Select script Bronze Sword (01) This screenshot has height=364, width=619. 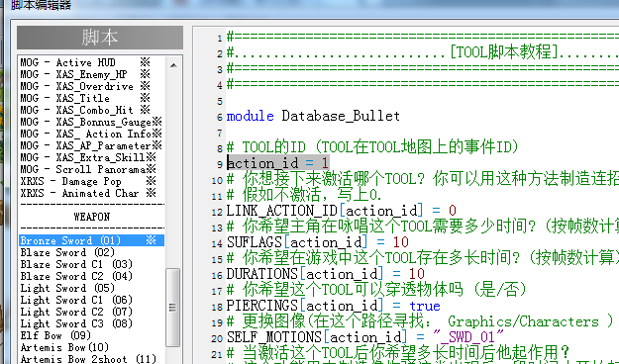[91, 240]
